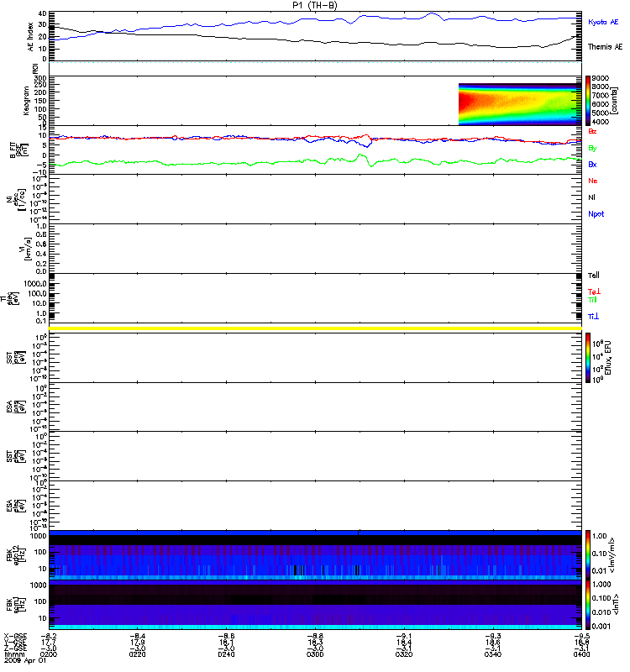
Task: Select the red Bz legend label
Action: pyautogui.click(x=592, y=131)
